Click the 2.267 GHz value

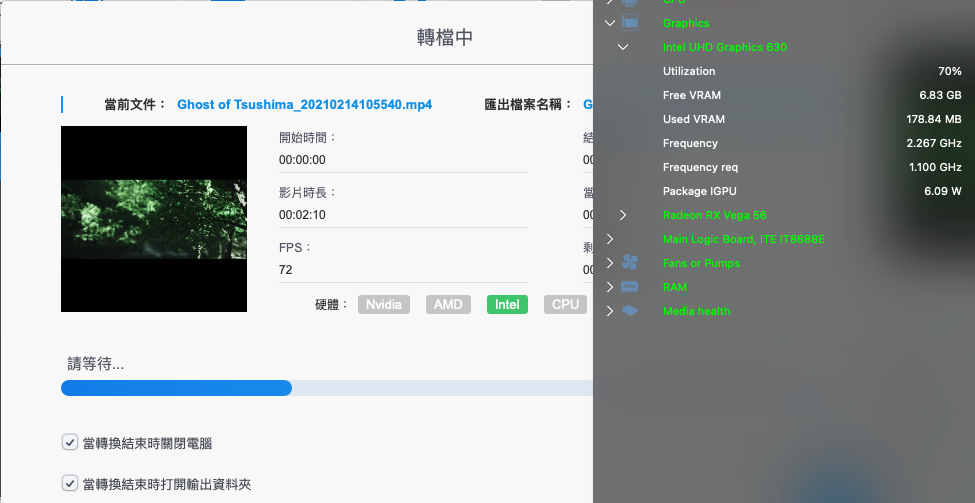[934, 143]
